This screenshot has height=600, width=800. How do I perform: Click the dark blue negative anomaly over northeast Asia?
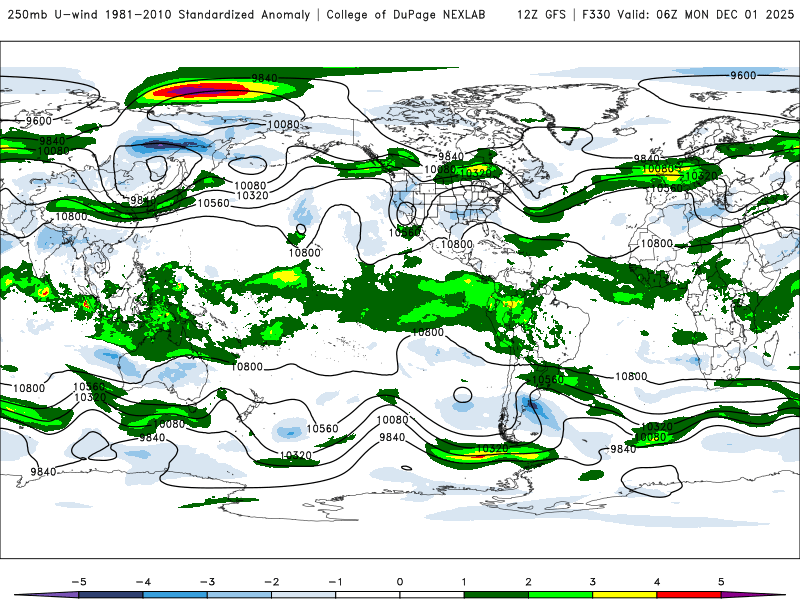click(x=162, y=145)
